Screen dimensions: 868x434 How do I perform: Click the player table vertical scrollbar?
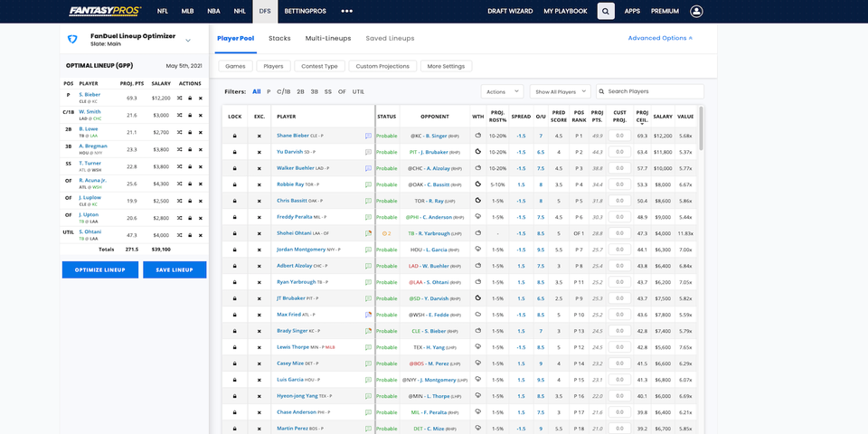pos(702,128)
